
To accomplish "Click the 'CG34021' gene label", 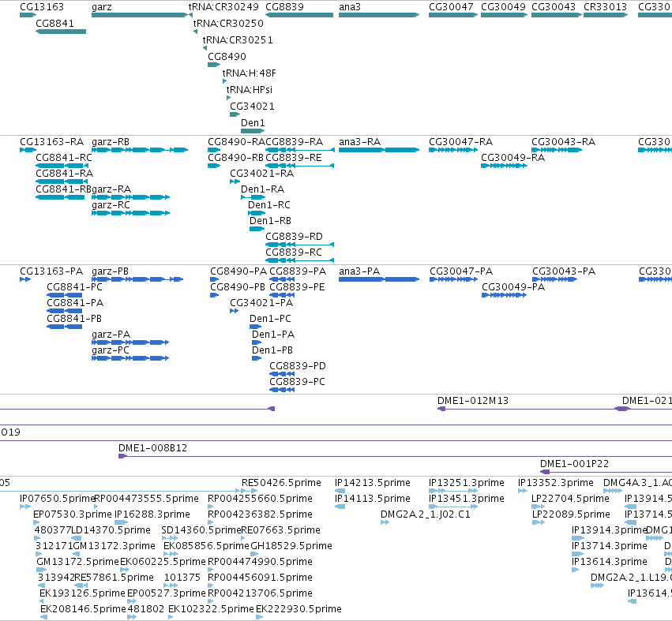I will click(252, 107).
